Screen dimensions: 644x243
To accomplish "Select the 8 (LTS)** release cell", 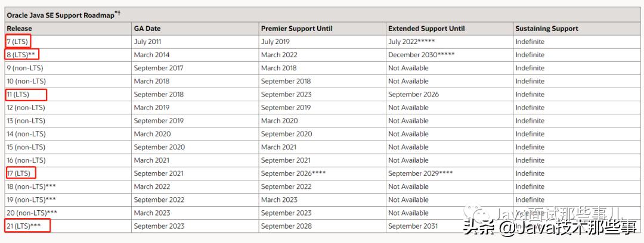I will point(21,55).
